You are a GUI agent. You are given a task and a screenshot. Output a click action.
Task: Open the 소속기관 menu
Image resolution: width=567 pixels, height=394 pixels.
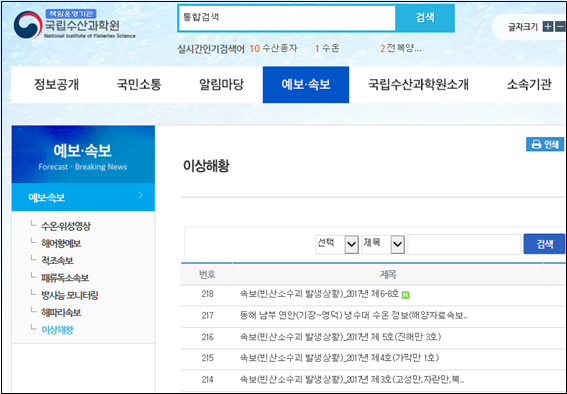(529, 85)
